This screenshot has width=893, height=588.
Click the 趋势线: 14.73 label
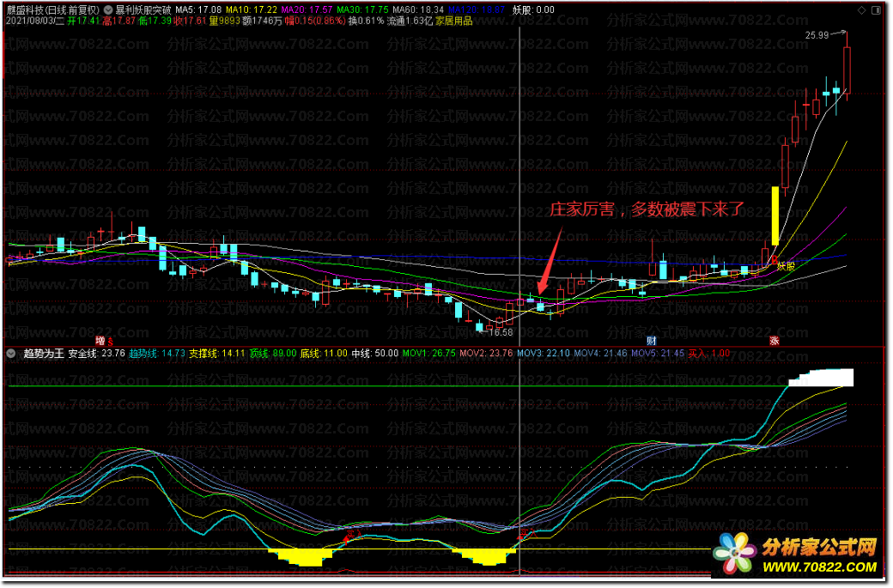pyautogui.click(x=157, y=354)
